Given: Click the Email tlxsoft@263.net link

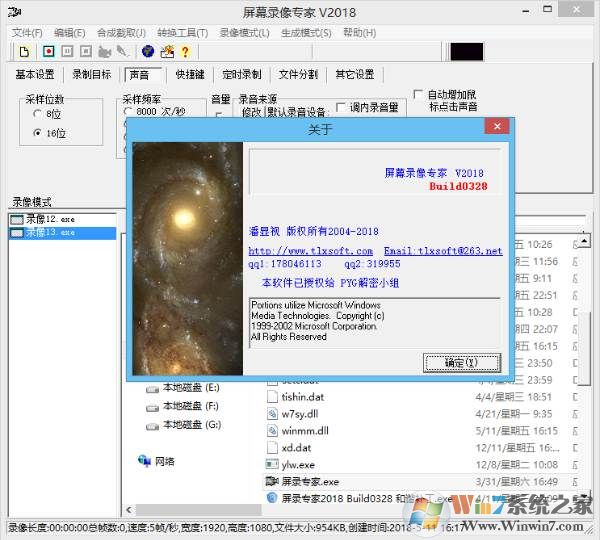Looking at the screenshot, I should [x=443, y=251].
